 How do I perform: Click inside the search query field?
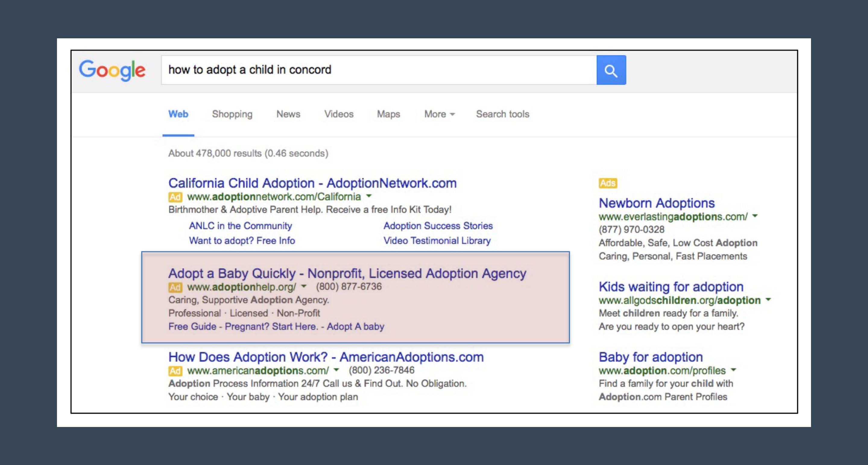[x=379, y=70]
